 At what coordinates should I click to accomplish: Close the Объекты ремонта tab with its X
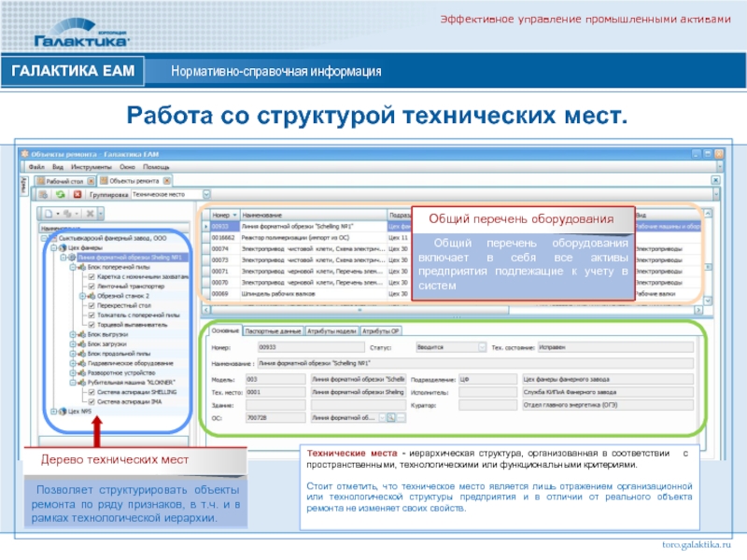(x=167, y=181)
